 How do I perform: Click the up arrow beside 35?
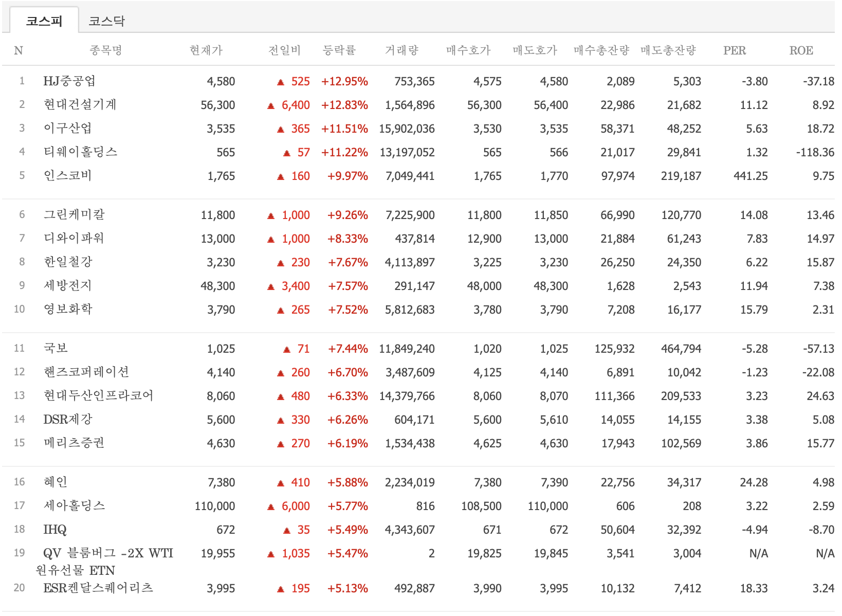pyautogui.click(x=287, y=530)
